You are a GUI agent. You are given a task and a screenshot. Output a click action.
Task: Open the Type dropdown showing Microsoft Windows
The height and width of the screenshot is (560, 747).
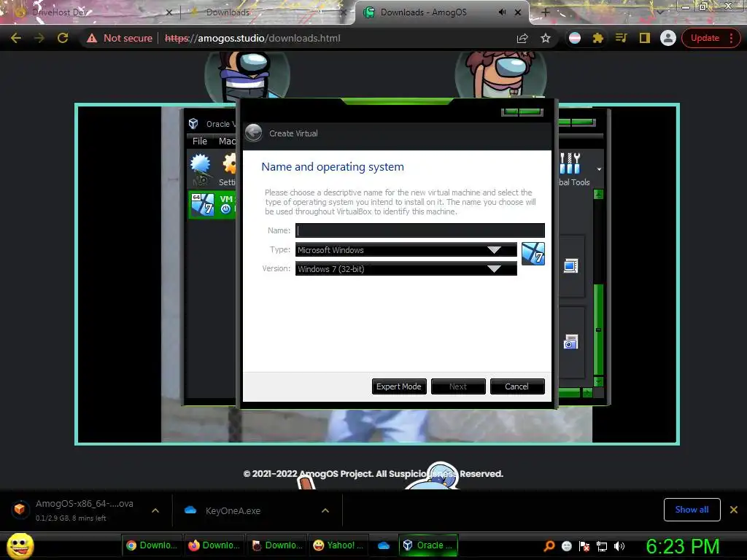pyautogui.click(x=406, y=249)
